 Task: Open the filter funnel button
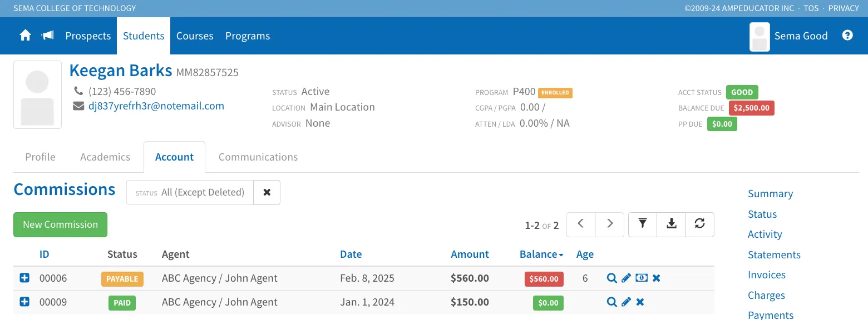(x=643, y=224)
